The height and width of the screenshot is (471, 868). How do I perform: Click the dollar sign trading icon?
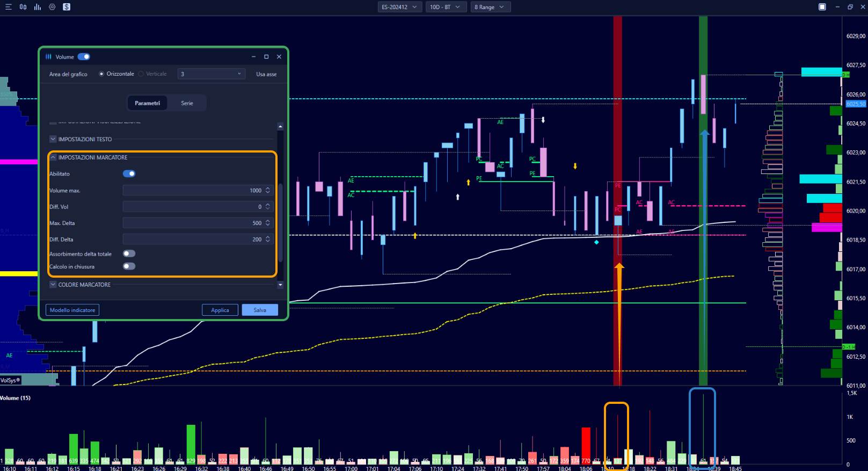point(67,7)
